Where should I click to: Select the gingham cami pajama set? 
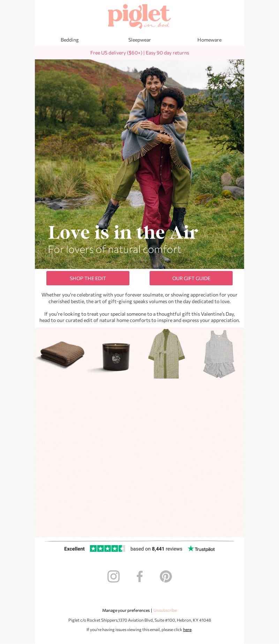(219, 354)
